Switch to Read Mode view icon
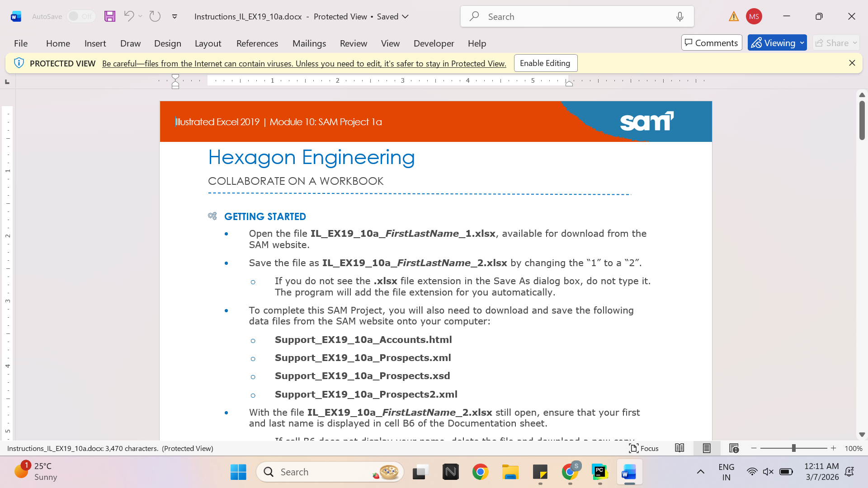The image size is (868, 488). point(679,448)
